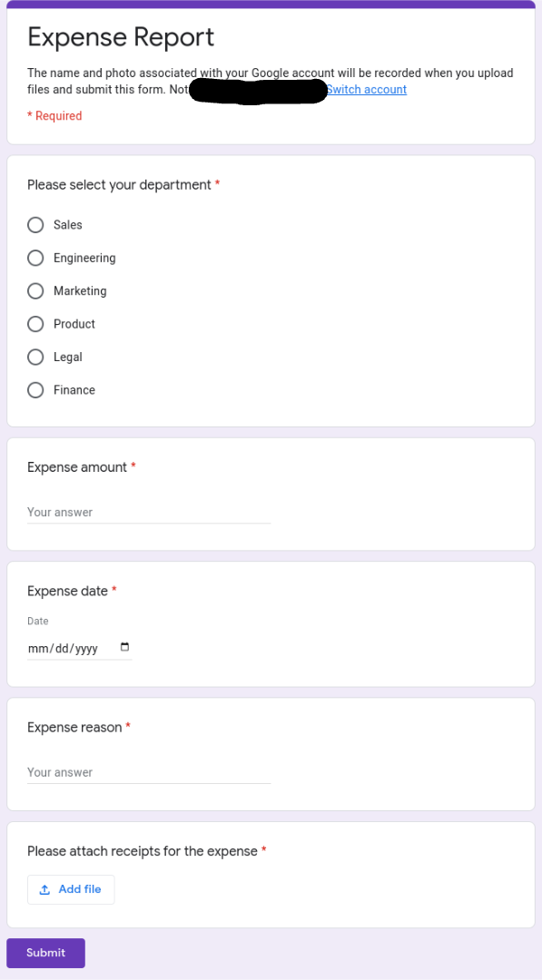
Task: Select the month portion of the date
Action: 36,649
